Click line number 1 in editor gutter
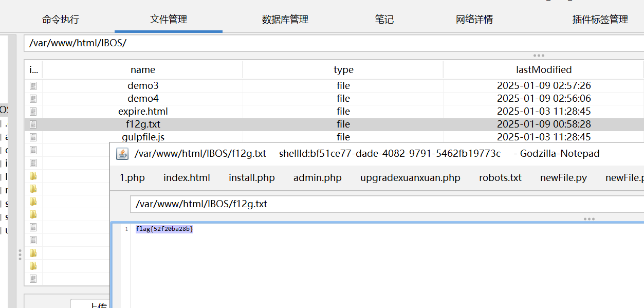This screenshot has width=644, height=308. click(x=126, y=229)
